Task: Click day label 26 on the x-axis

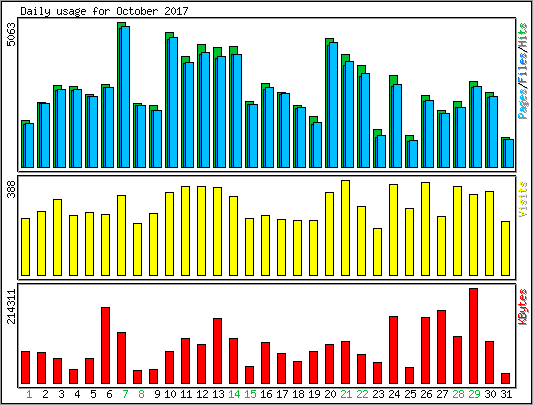Action: point(426,394)
